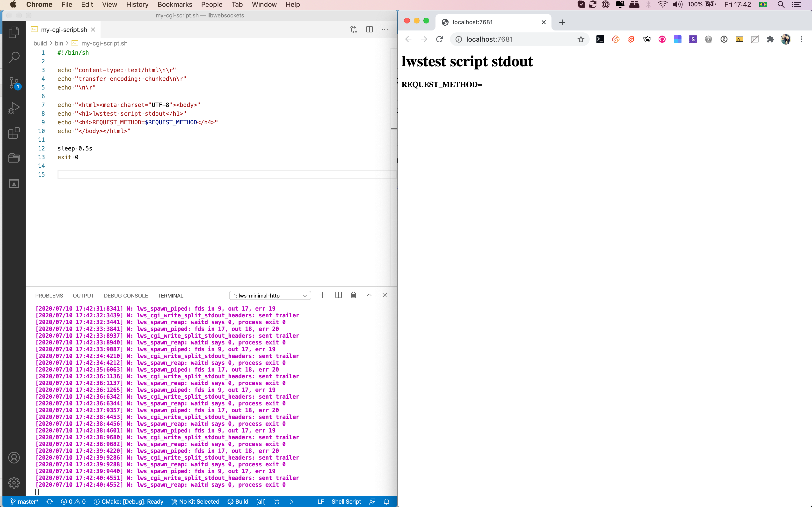Screen dimensions: 812x507
Task: Open the Bookmarks menu in menu bar
Action: [x=174, y=4]
